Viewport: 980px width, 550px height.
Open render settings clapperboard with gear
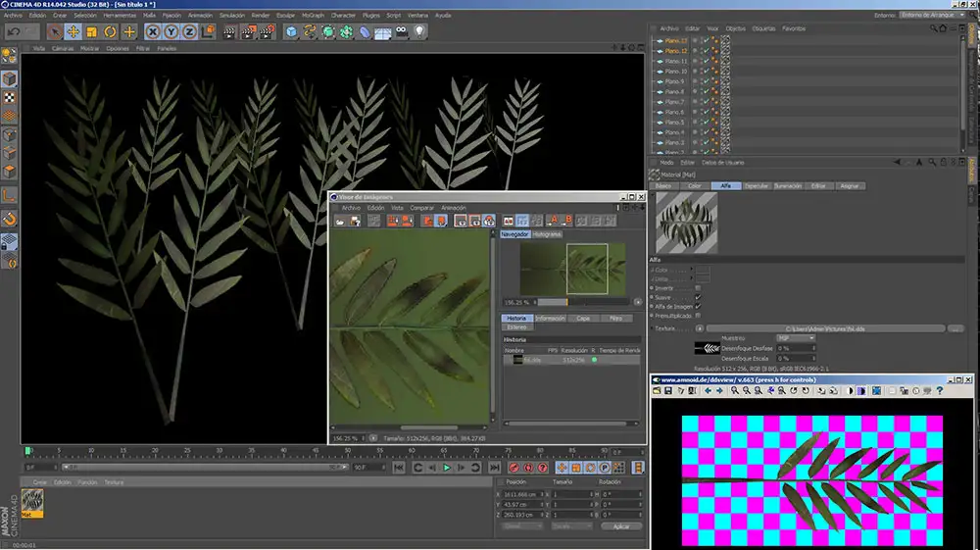267,31
